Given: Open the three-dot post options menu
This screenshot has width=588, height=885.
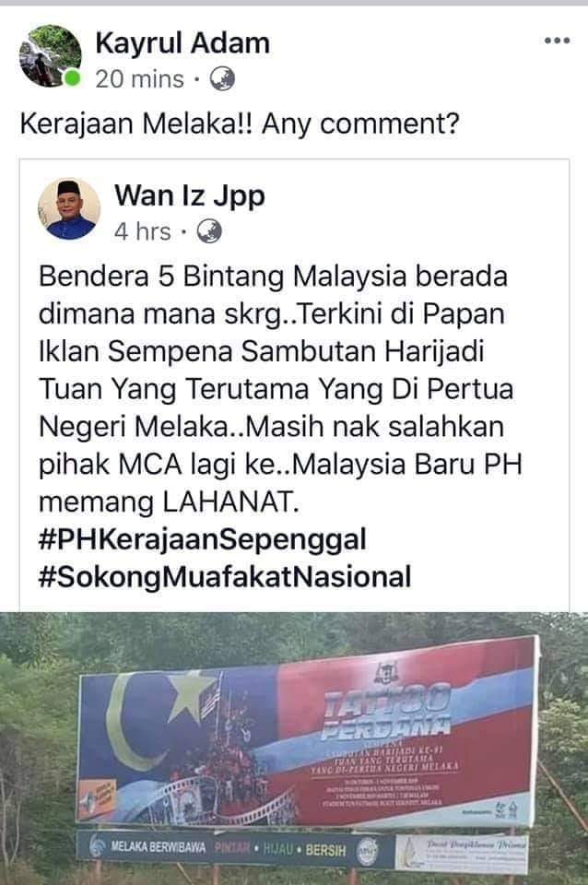Looking at the screenshot, I should point(557,41).
